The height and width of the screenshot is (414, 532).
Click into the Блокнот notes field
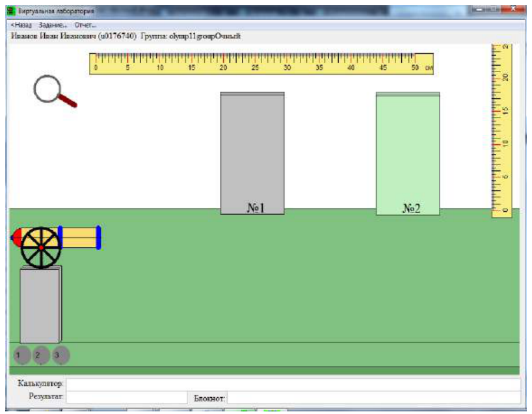pyautogui.click(x=374, y=398)
